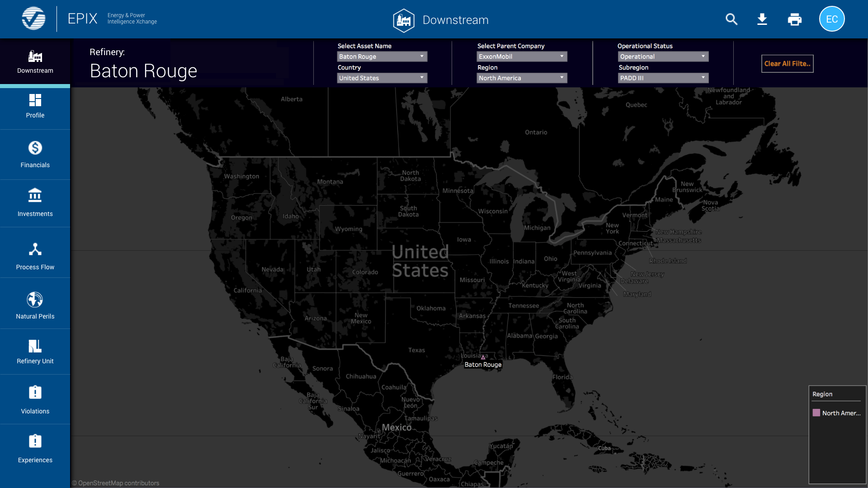Click the print icon in header
Screen dimensions: 868x488
794,19
